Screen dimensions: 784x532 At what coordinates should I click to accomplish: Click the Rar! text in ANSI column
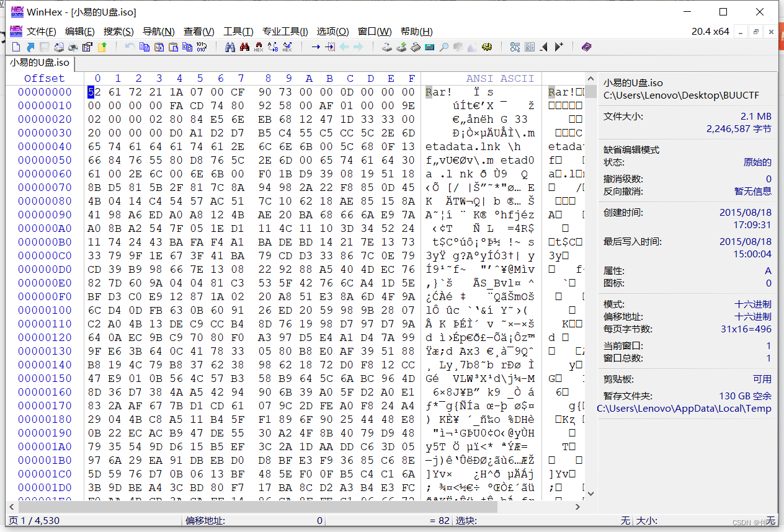[439, 92]
